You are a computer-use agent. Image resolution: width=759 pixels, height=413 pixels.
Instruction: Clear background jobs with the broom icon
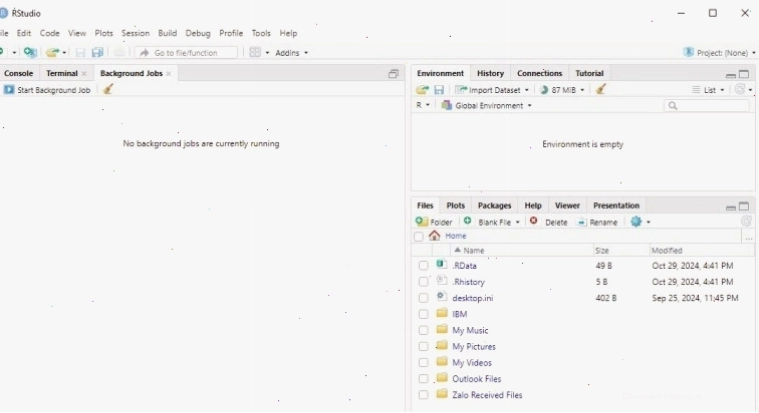pos(108,89)
